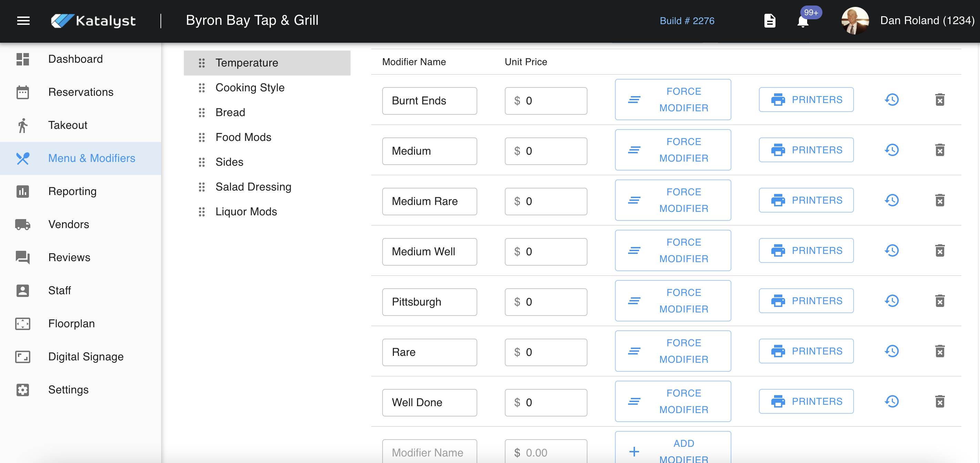980x463 pixels.
Task: Go to Floorplan in sidebar
Action: [x=71, y=323]
